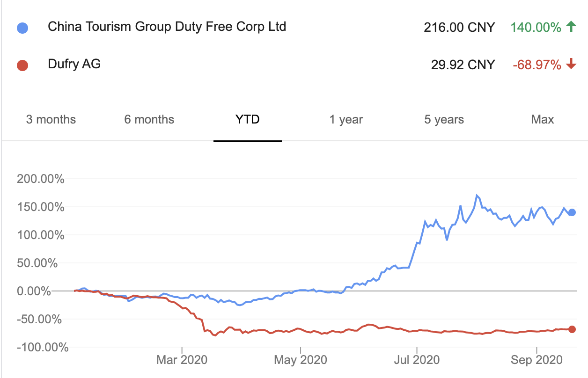Screen dimensions: 588x378
Task: Select the YTD tab
Action: click(x=248, y=119)
